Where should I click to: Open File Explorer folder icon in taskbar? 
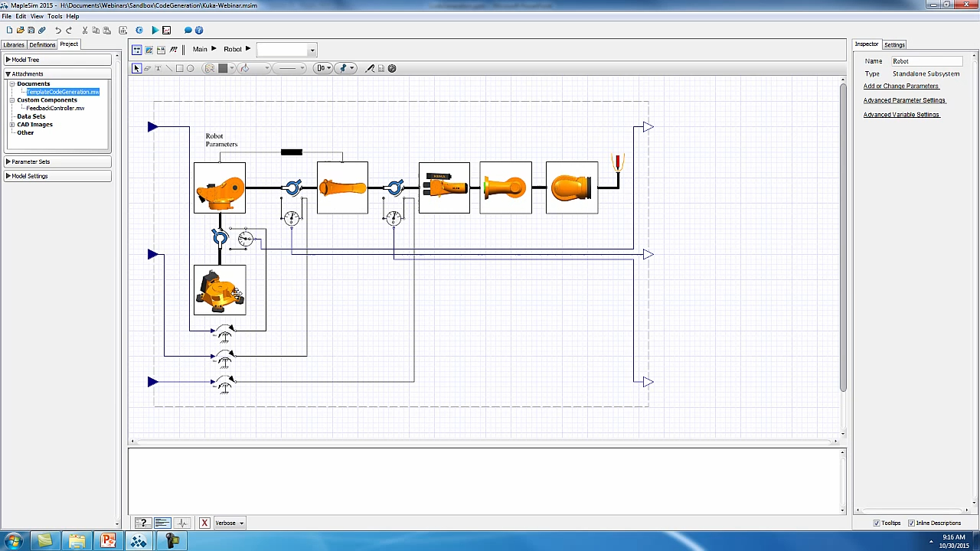point(77,541)
